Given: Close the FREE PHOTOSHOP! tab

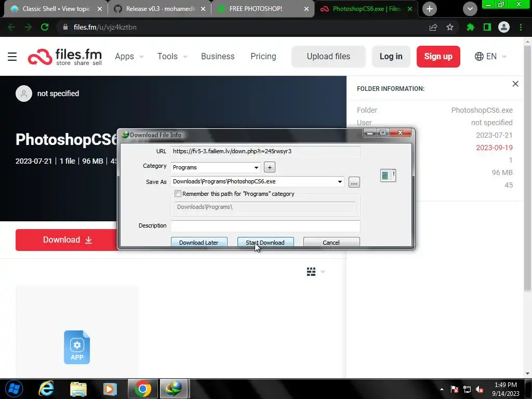Looking at the screenshot, I should click(x=307, y=9).
